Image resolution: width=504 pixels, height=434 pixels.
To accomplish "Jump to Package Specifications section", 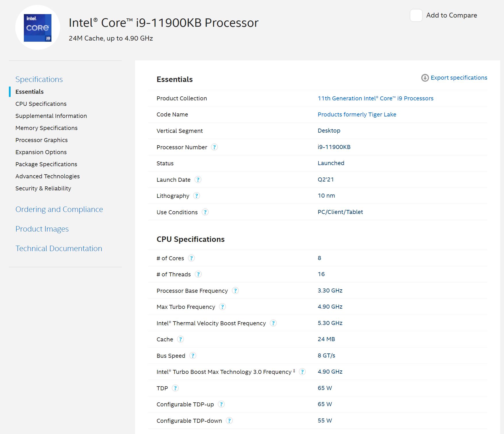I will coord(46,164).
